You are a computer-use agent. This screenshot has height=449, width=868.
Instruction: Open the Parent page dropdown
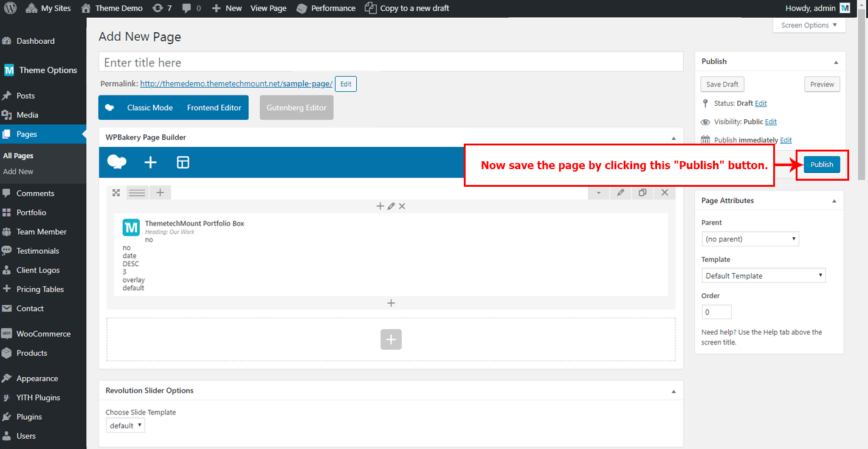pyautogui.click(x=750, y=239)
